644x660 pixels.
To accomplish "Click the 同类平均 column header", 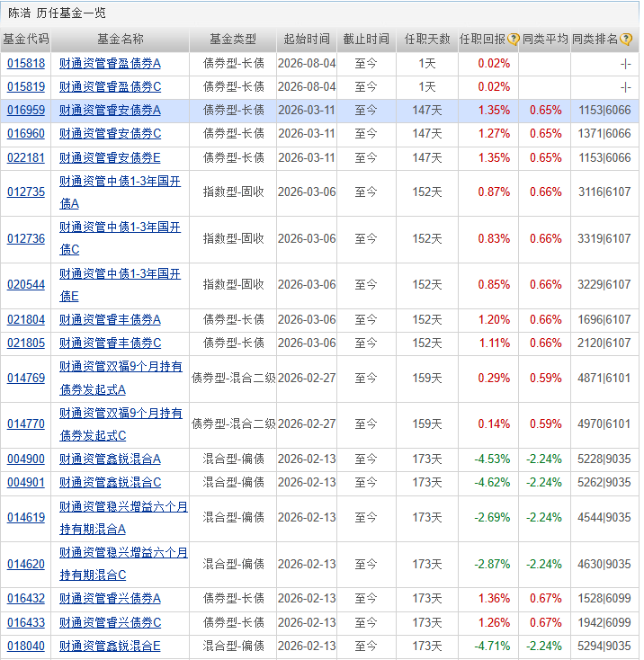I will 545,40.
